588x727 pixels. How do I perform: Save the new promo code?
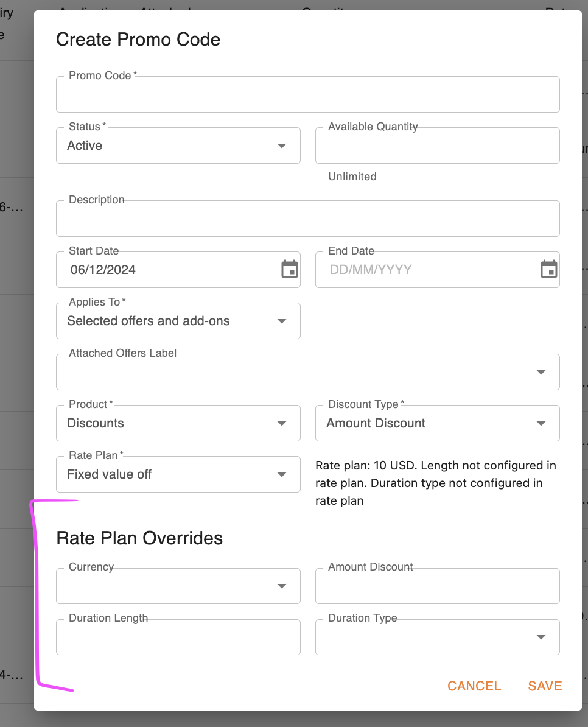click(x=545, y=686)
